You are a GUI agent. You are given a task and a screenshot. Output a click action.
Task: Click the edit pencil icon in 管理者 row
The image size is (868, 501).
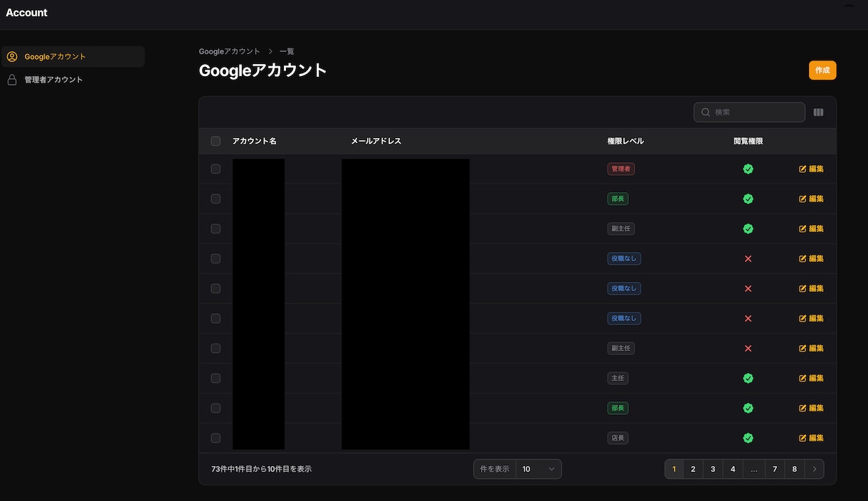coord(803,169)
